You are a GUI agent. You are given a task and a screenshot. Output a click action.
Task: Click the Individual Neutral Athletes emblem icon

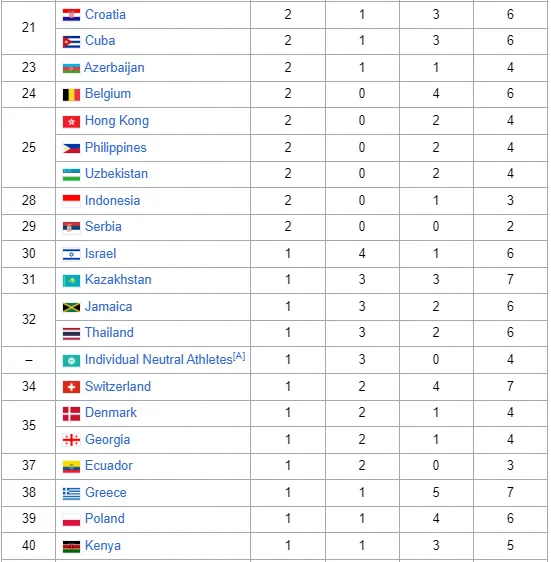[x=71, y=361]
